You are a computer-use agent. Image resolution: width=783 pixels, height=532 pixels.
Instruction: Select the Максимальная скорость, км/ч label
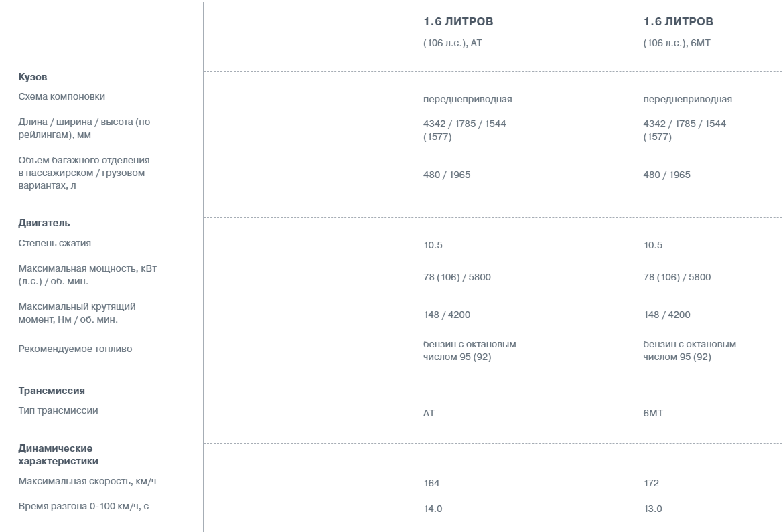point(87,481)
